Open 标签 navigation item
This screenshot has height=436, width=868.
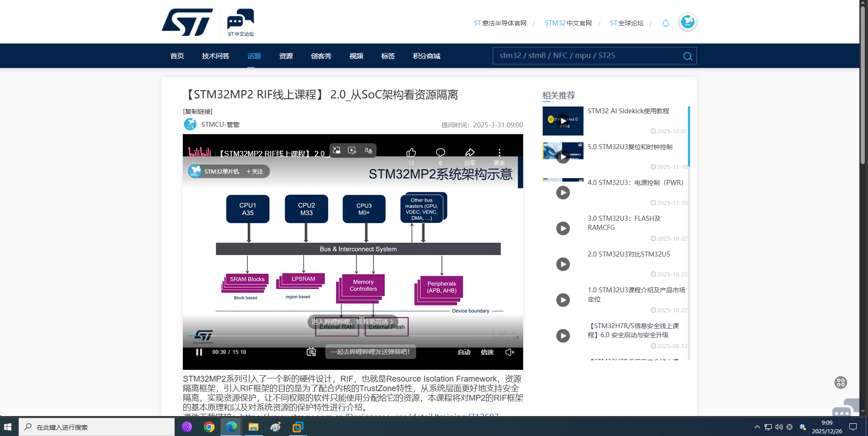388,56
